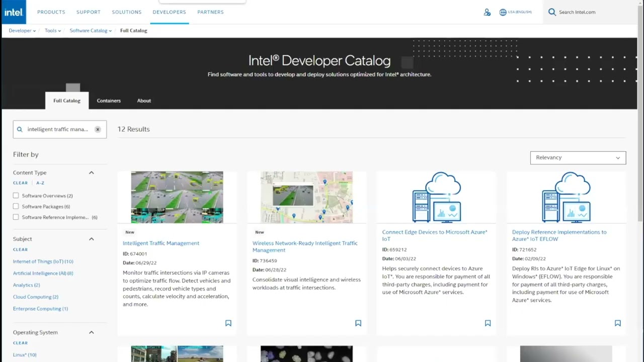Click Clear under Operating System

point(20,343)
